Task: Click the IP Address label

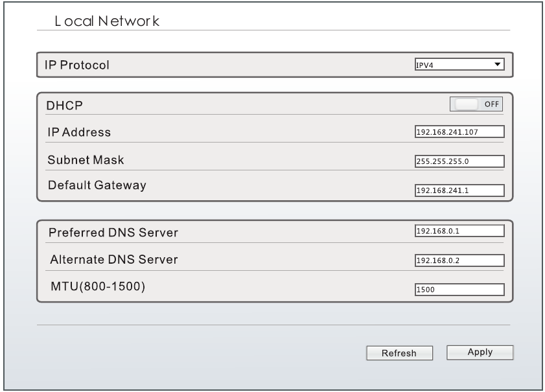Action: [x=79, y=132]
